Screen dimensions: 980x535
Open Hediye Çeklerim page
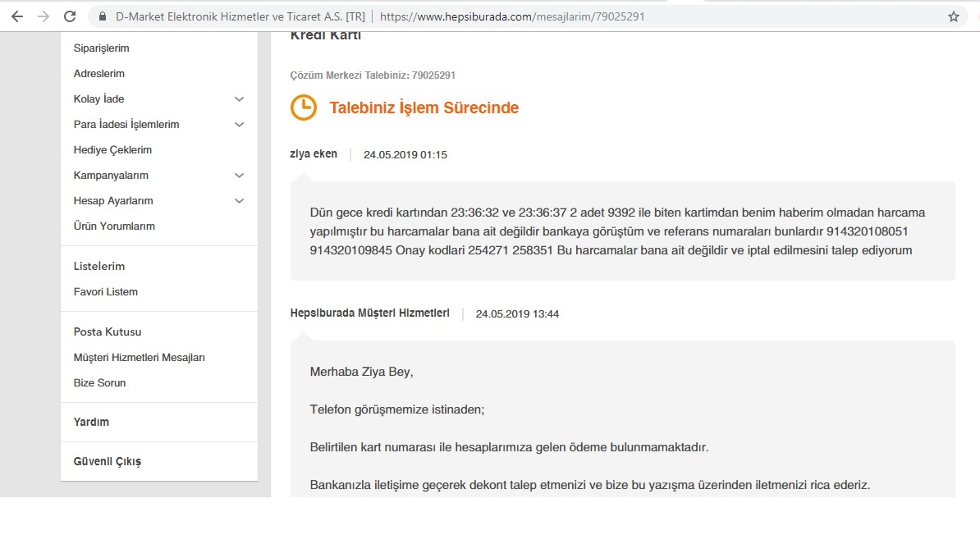click(x=112, y=150)
